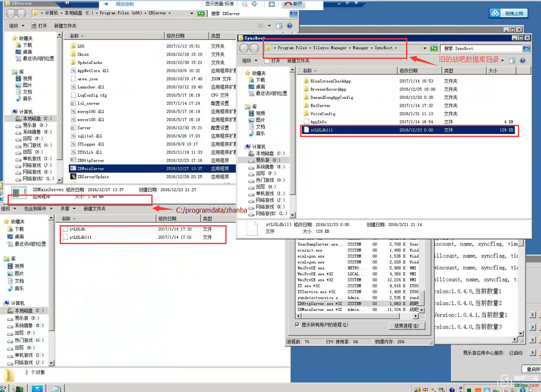Select ZBMainServer.exe *32 process row
Screen dimensions: 541x392
[x=358, y=310]
